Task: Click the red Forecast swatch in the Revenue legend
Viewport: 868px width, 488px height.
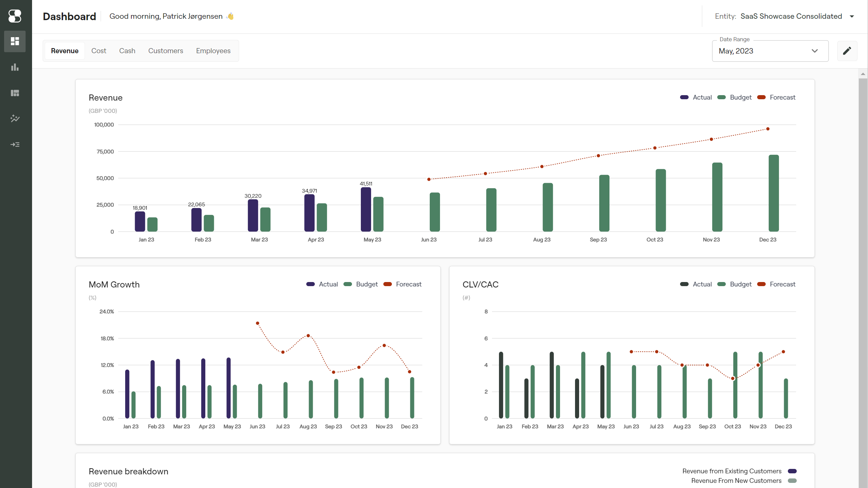Action: pyautogui.click(x=761, y=98)
